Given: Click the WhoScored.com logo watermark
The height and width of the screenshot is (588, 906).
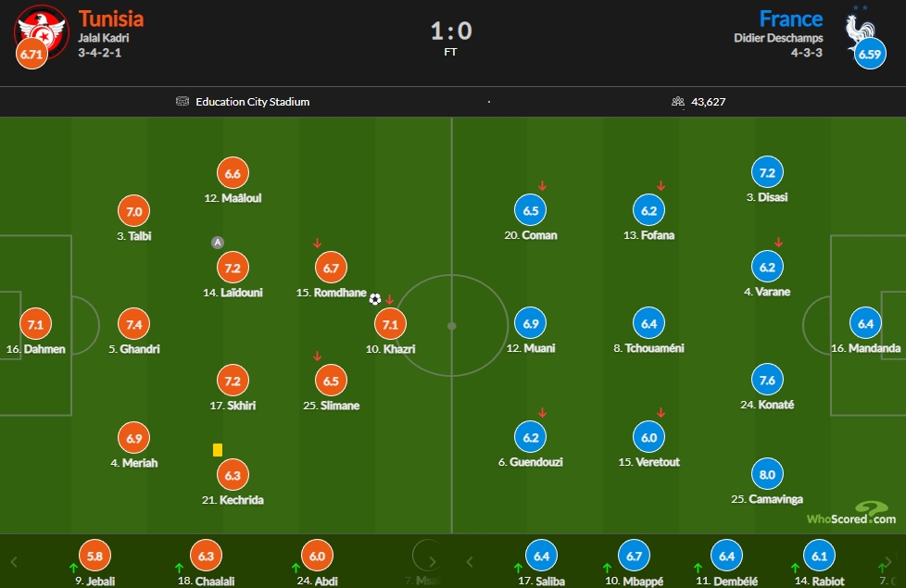Looking at the screenshot, I should (x=851, y=513).
